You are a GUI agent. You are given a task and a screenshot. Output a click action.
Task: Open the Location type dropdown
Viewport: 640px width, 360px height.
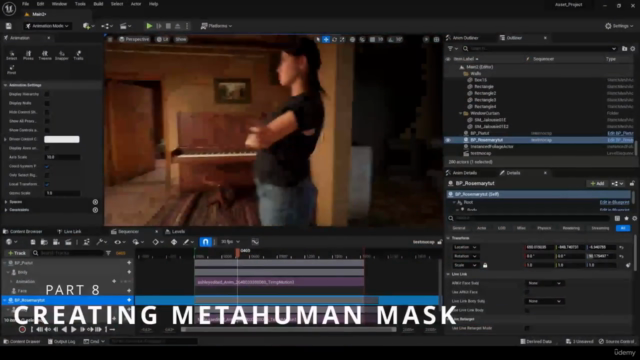pyautogui.click(x=465, y=247)
